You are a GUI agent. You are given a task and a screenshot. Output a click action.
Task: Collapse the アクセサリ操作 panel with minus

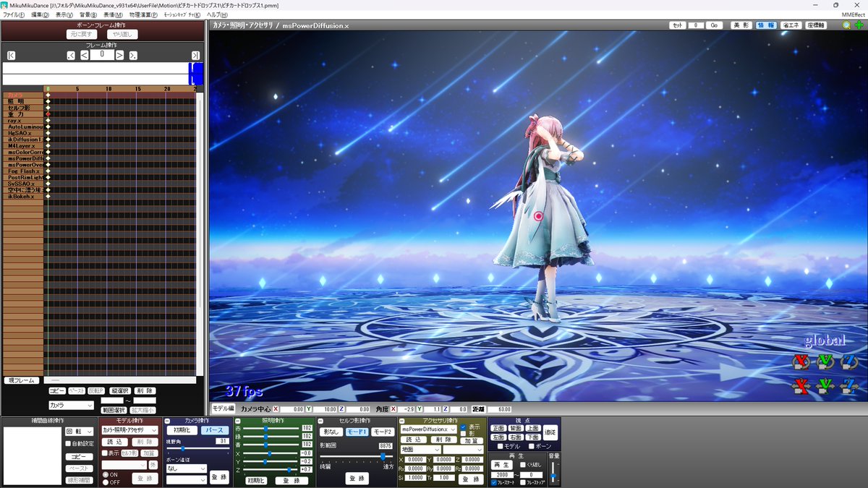[x=401, y=421]
